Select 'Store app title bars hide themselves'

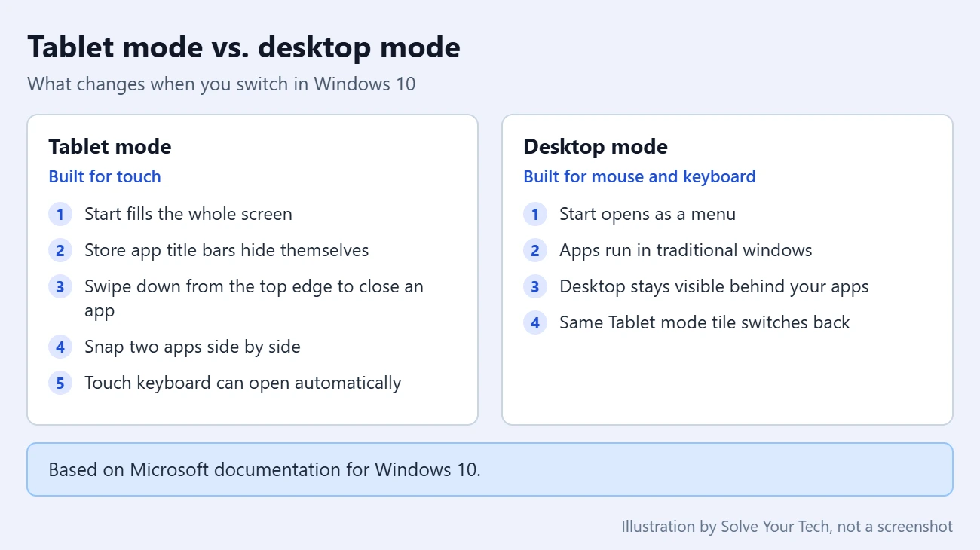(227, 250)
